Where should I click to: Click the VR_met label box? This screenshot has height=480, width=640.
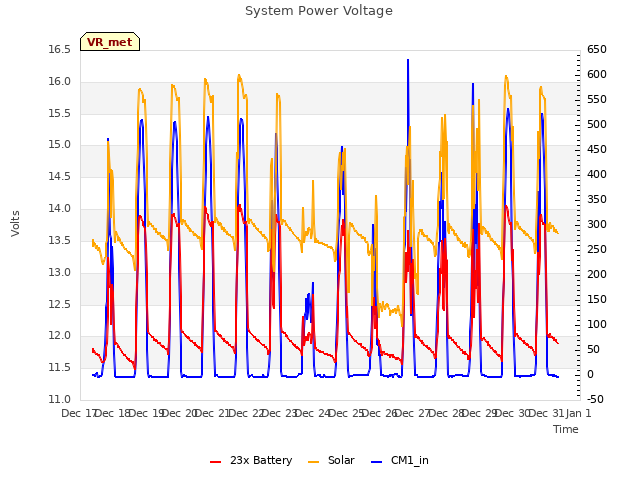[x=110, y=42]
